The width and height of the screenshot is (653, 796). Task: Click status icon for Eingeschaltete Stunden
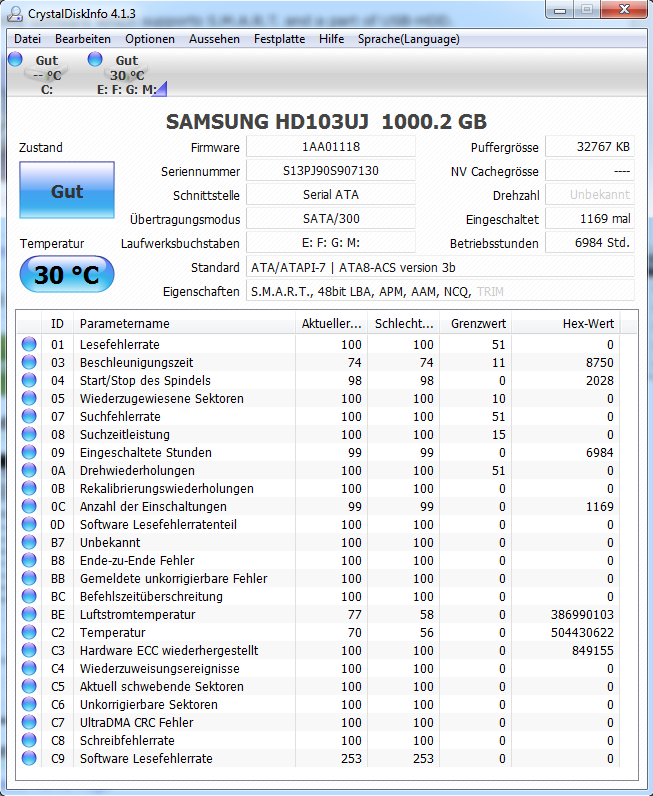pyautogui.click(x=29, y=452)
